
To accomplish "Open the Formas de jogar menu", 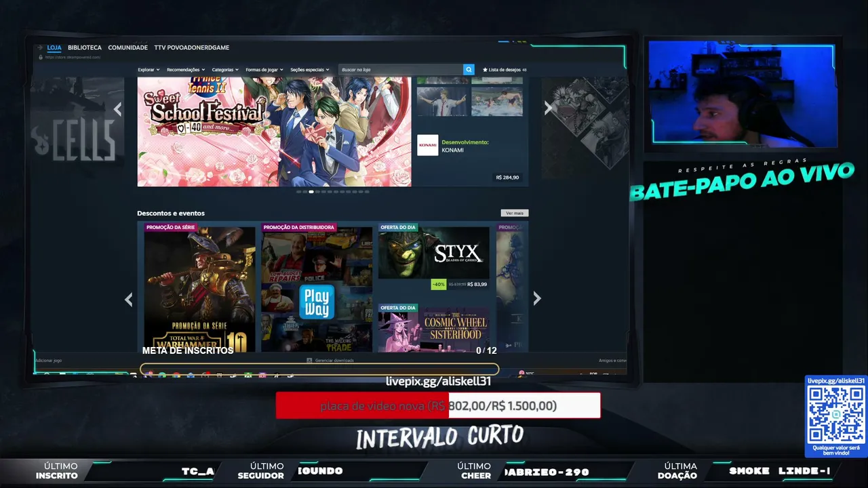I will click(264, 70).
